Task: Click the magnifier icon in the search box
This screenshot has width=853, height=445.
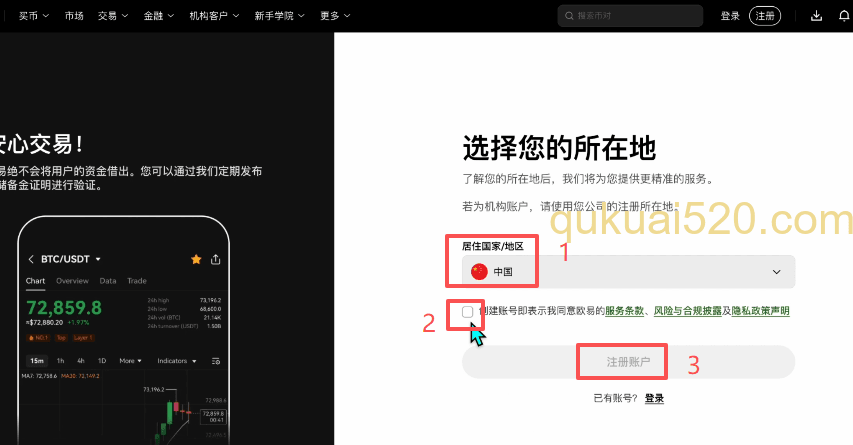Action: pos(569,16)
